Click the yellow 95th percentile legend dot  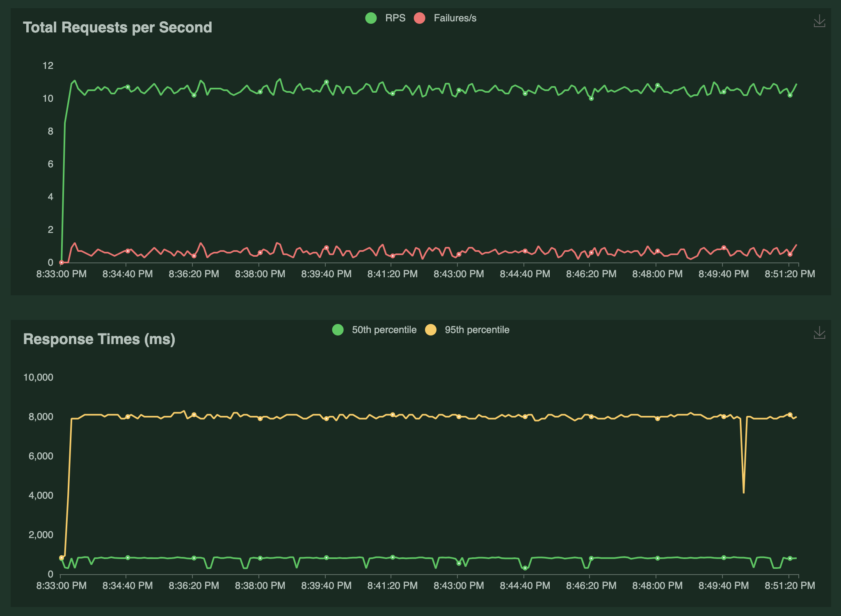coord(431,330)
